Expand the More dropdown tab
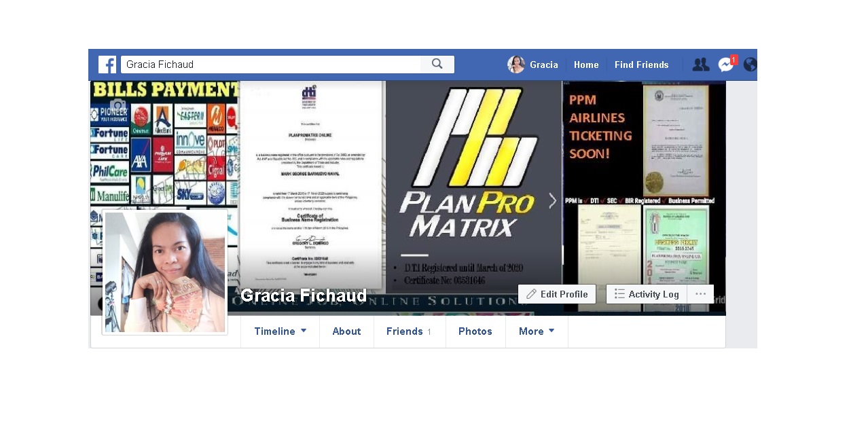The height and width of the screenshot is (436, 868). pyautogui.click(x=537, y=331)
